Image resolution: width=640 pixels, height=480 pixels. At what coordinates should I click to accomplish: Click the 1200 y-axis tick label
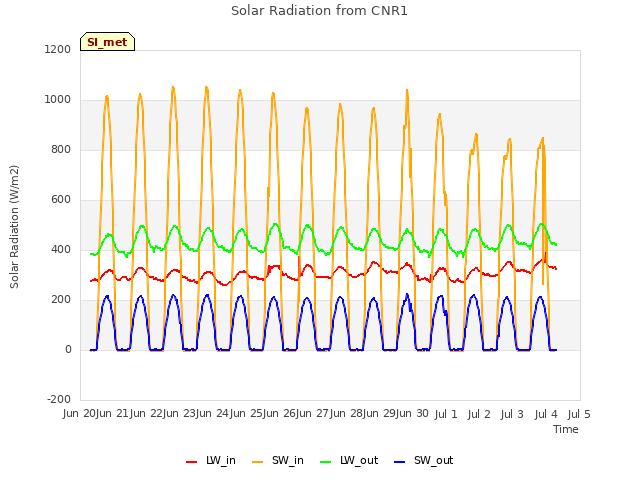pos(58,49)
